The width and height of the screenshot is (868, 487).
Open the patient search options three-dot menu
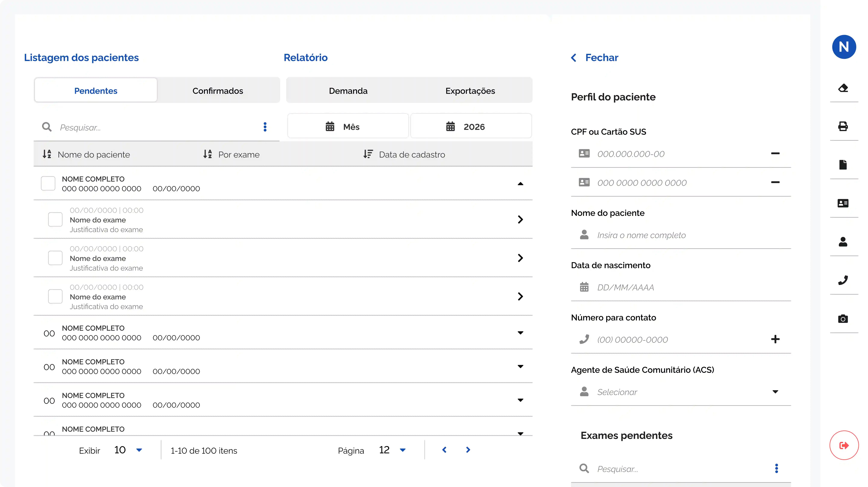(265, 127)
